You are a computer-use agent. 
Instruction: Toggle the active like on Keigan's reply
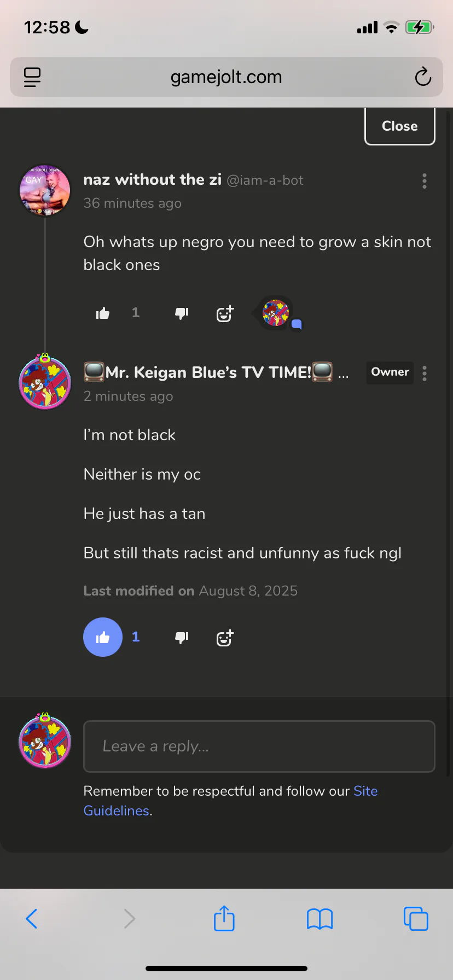[103, 637]
